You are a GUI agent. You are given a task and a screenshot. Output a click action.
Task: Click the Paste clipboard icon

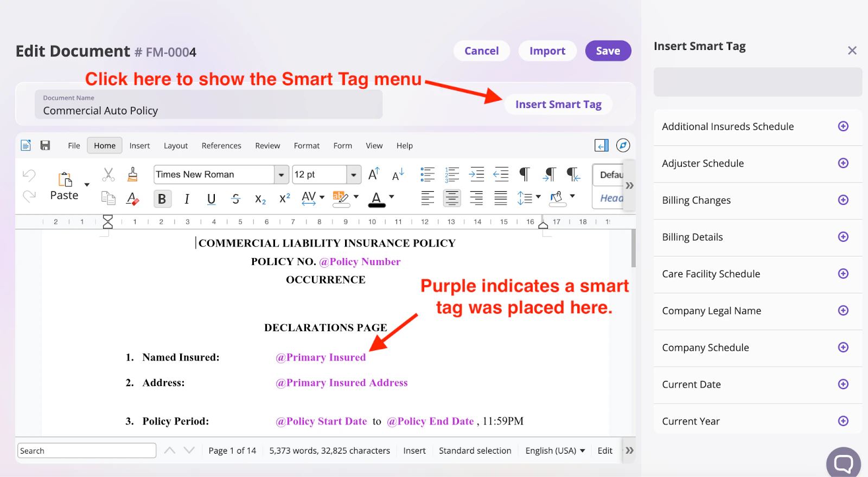tap(65, 179)
